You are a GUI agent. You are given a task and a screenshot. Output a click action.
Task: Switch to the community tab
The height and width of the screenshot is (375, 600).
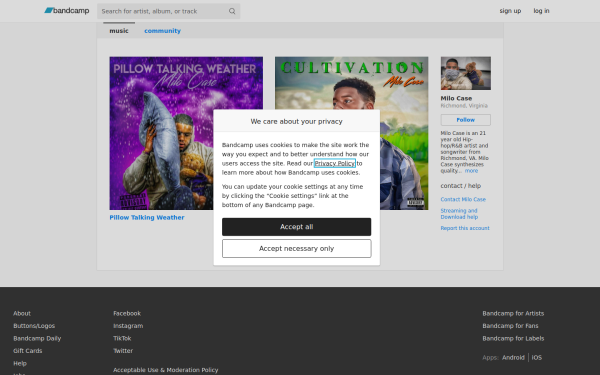(x=162, y=31)
